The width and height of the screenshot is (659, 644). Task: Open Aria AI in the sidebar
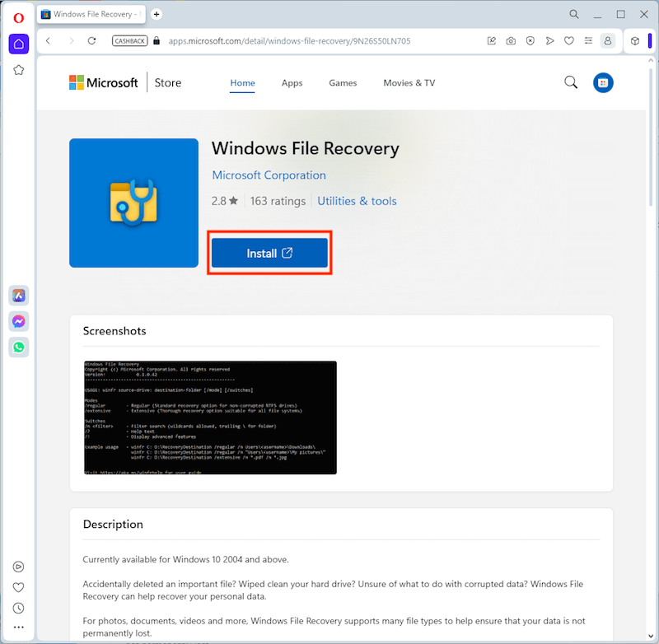point(18,295)
